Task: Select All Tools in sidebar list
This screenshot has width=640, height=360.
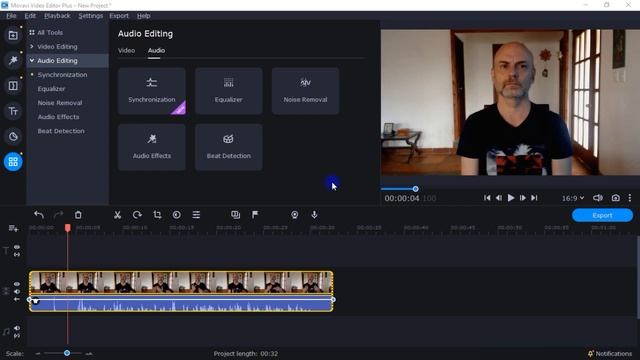Action: (50, 32)
